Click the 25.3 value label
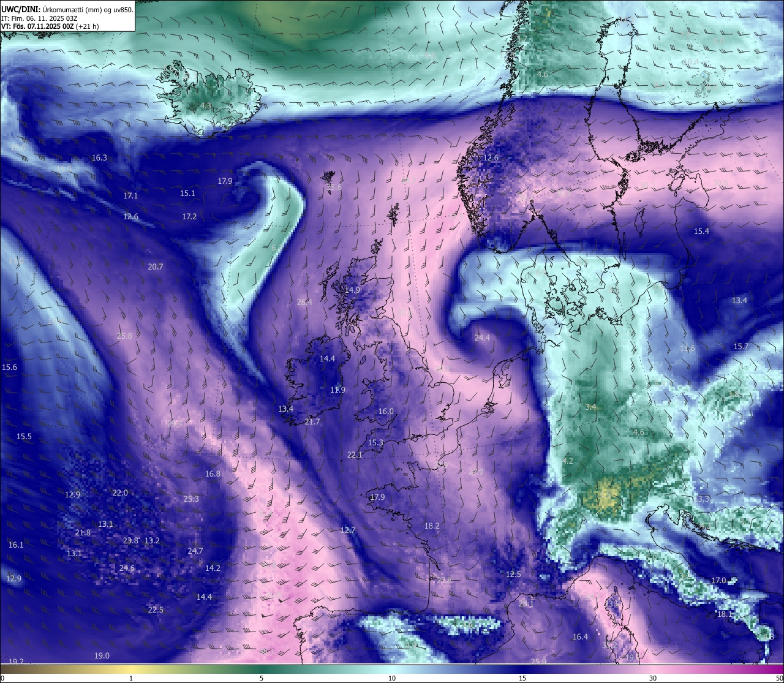784x683 pixels. pyautogui.click(x=191, y=499)
